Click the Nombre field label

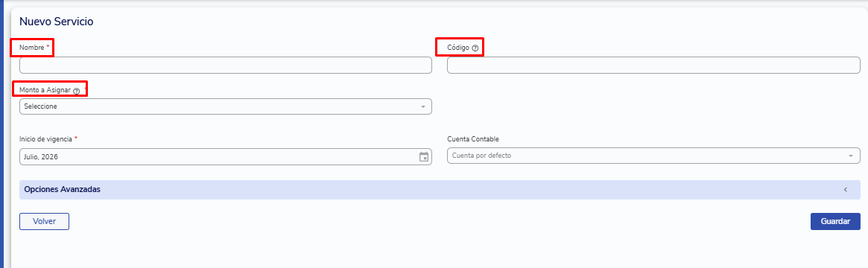click(31, 48)
